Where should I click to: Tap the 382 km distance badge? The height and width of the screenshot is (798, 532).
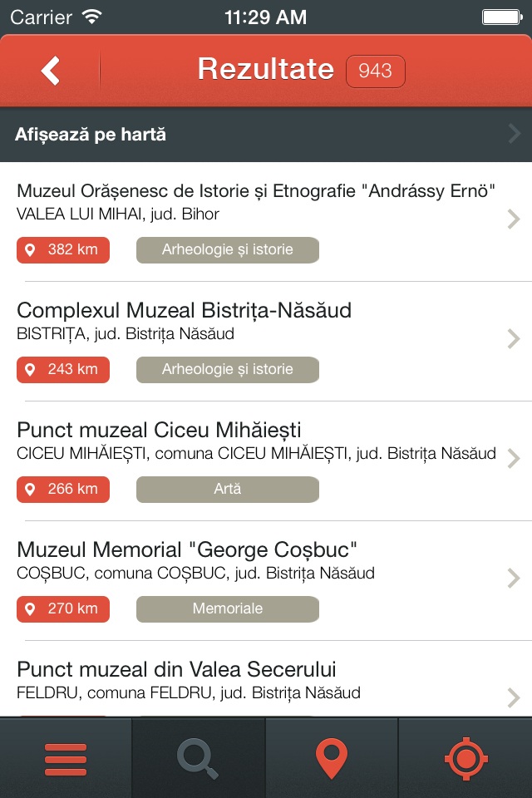pos(63,250)
